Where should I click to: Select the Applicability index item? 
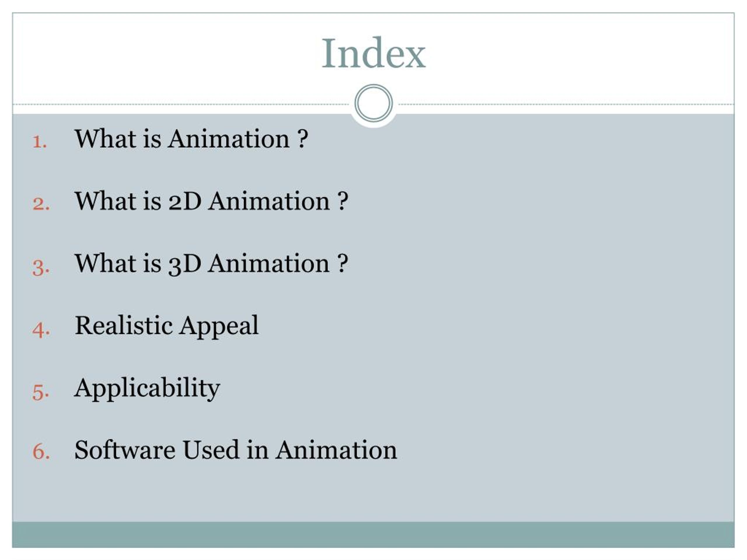(x=147, y=388)
